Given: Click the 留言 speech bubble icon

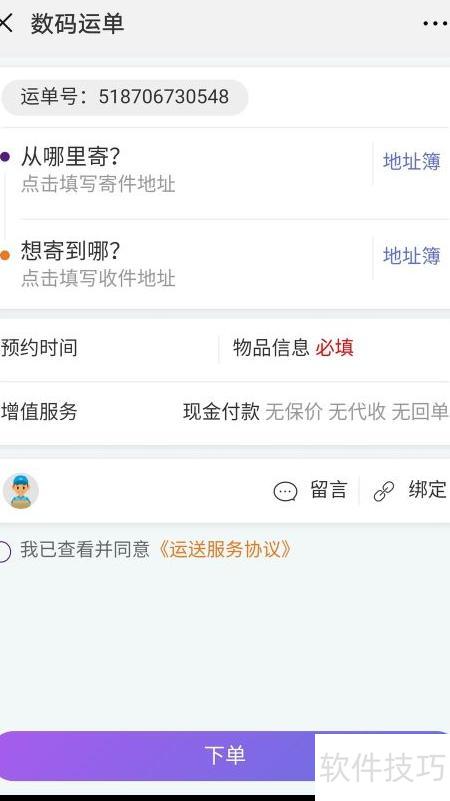Looking at the screenshot, I should point(285,491).
